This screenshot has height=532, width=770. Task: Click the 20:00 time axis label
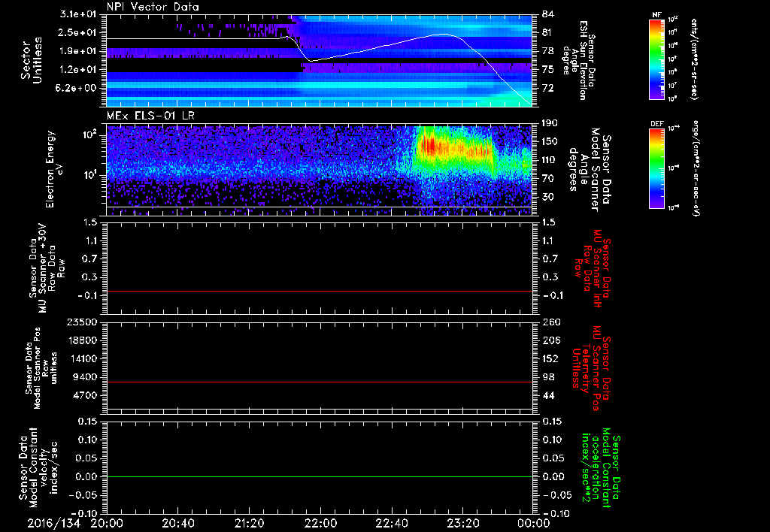coord(107,523)
